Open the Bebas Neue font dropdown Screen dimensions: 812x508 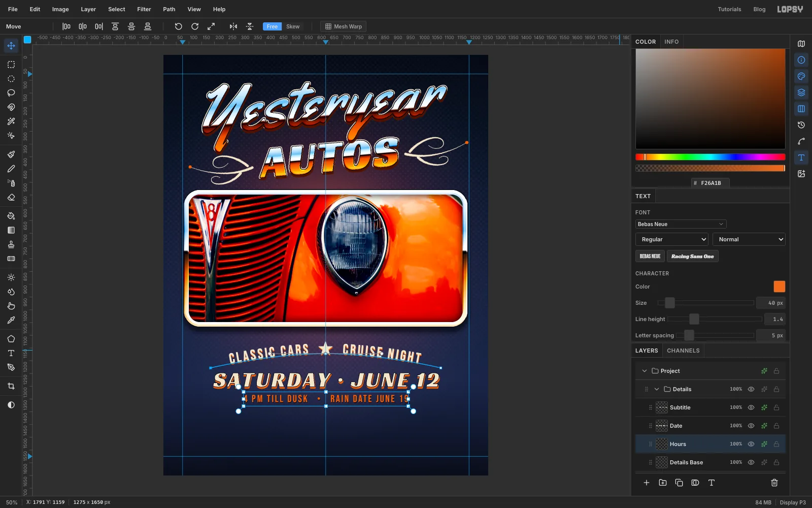tap(681, 224)
